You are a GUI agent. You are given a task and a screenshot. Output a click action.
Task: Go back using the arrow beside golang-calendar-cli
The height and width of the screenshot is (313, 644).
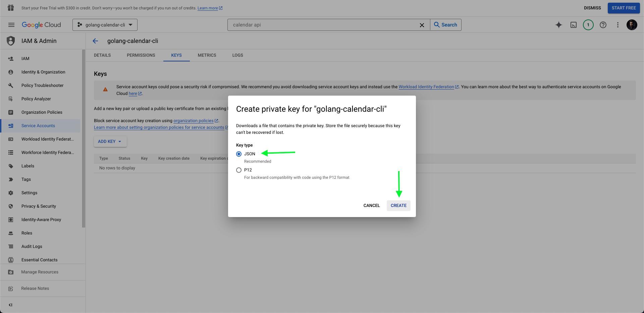[x=95, y=41]
